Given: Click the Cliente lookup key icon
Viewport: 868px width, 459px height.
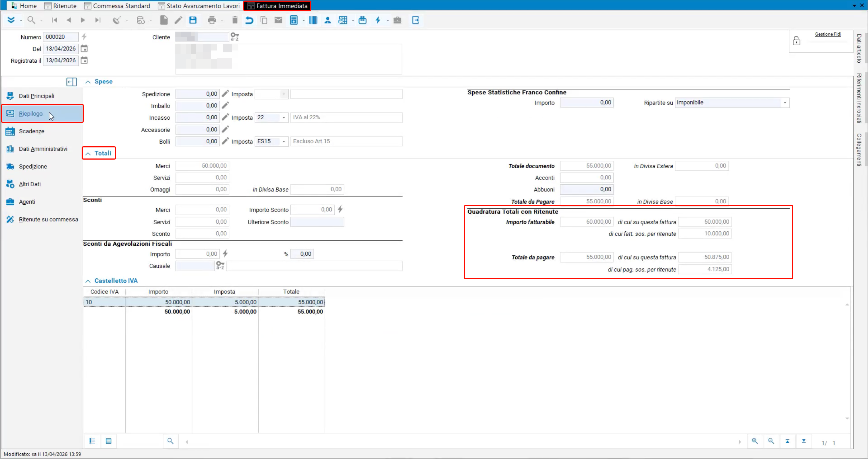Looking at the screenshot, I should click(235, 37).
